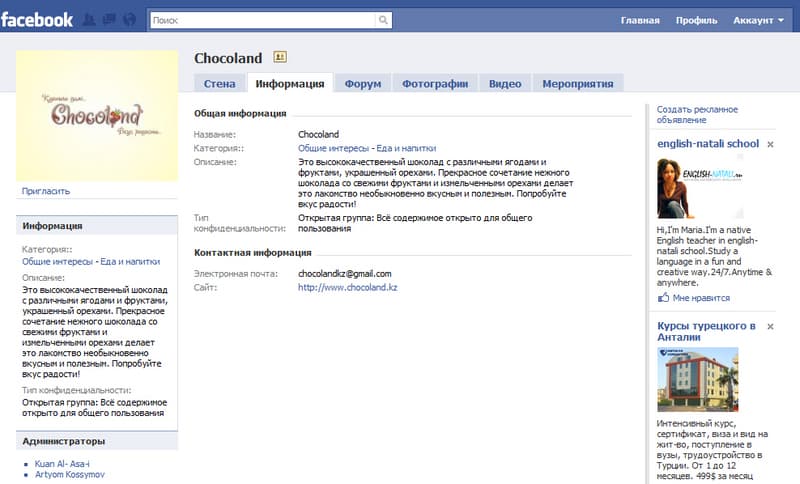Viewport: 800px width, 484px height.
Task: Open Курсы турецкого в Анталии ad title
Action: click(x=706, y=331)
